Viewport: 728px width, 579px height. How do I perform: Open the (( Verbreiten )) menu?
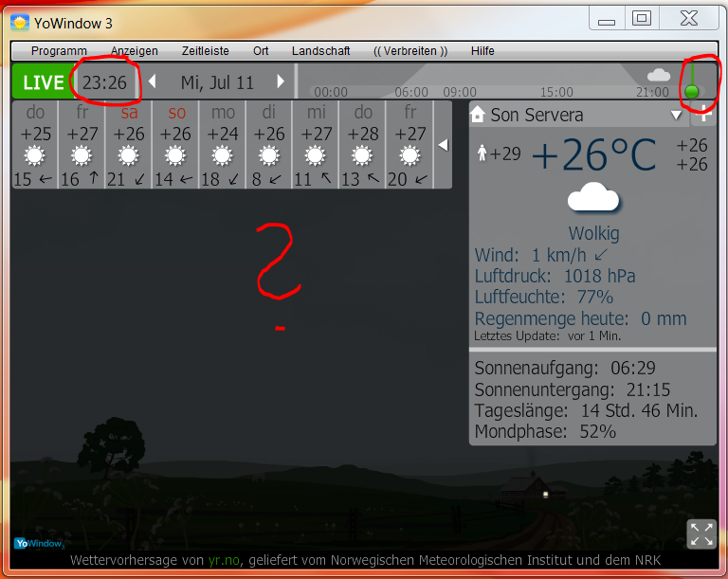point(410,50)
